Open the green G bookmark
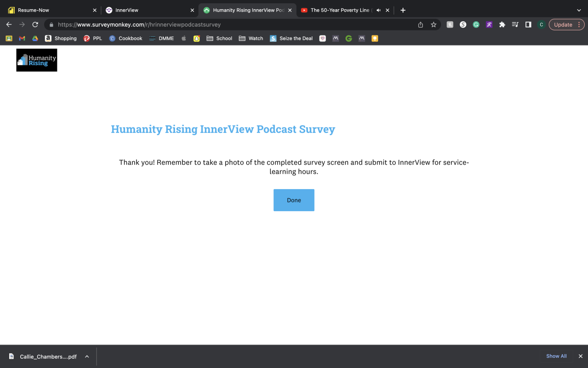This screenshot has width=588, height=368. coord(349,39)
